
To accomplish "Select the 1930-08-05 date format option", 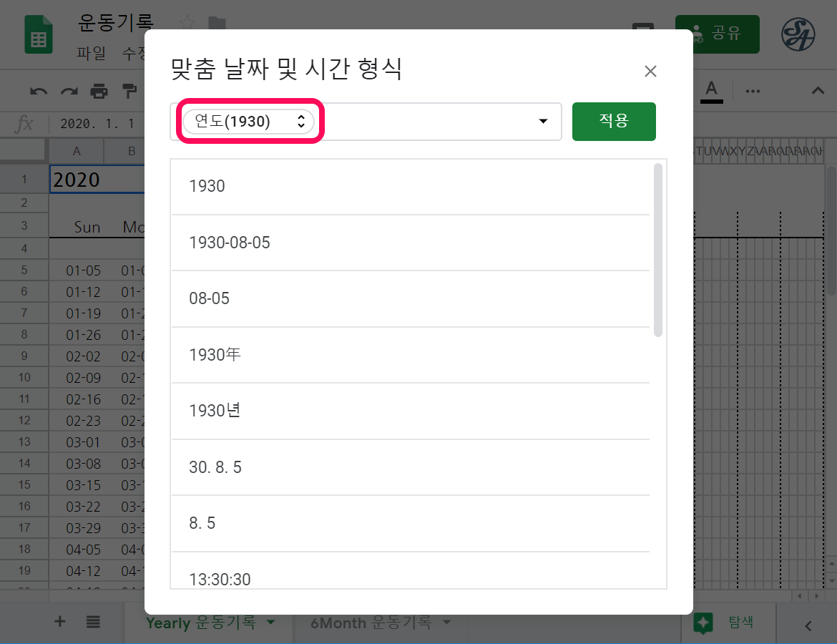I will [230, 243].
